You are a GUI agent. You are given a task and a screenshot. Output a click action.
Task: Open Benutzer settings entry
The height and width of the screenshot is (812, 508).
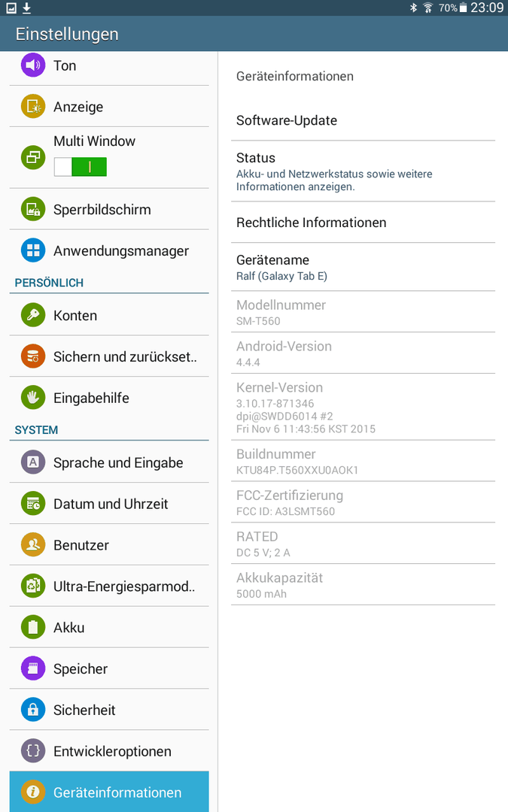(x=109, y=545)
